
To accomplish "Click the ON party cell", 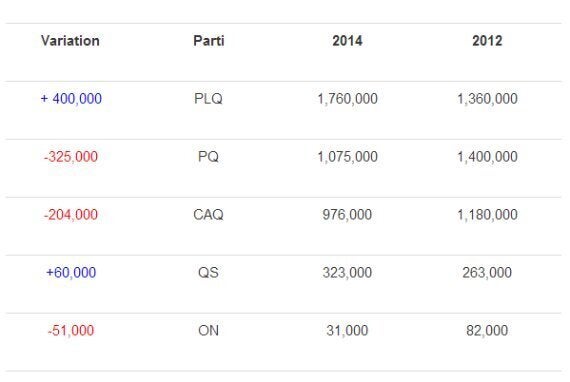I will pos(208,330).
